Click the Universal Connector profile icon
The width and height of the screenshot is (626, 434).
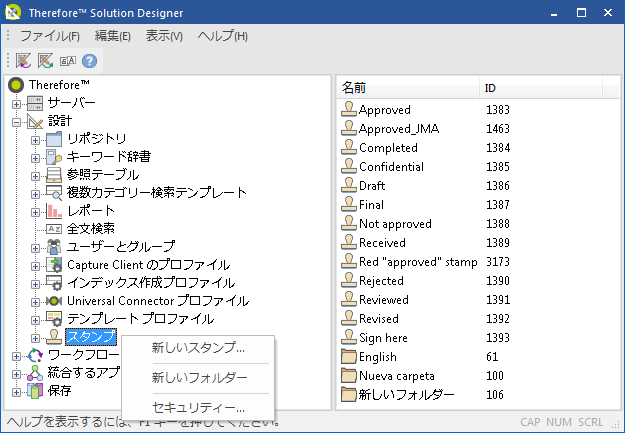click(x=54, y=301)
